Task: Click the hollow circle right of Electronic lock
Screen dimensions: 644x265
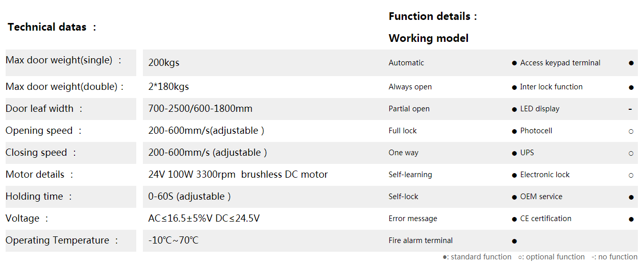Action: point(631,175)
